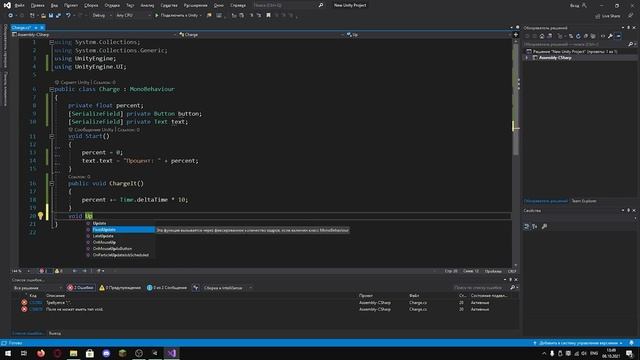The height and width of the screenshot is (360, 640).
Task: Select OnMouseUp in the IntelliSense list
Action: click(120, 242)
